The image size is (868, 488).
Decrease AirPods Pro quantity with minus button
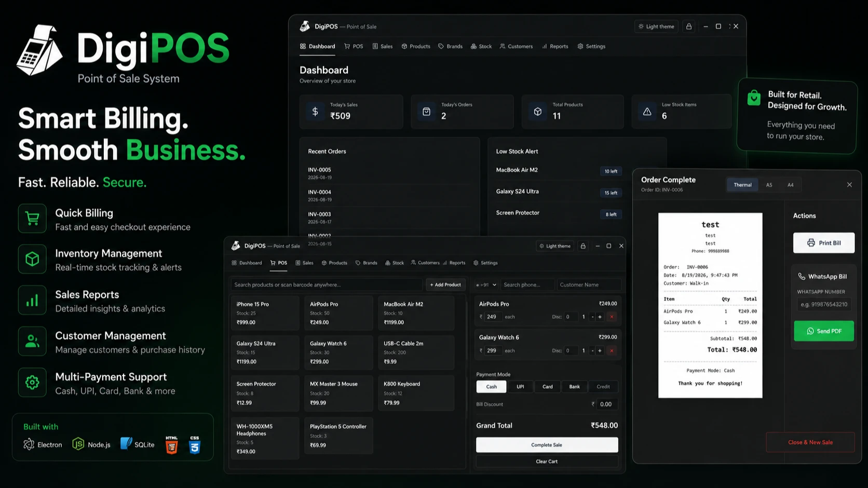[x=592, y=317]
